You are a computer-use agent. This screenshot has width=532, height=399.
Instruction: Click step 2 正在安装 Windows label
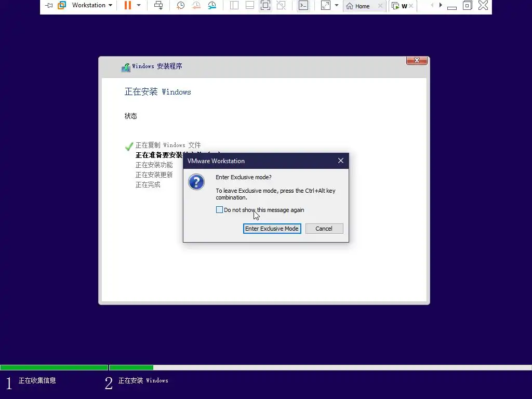click(x=143, y=381)
